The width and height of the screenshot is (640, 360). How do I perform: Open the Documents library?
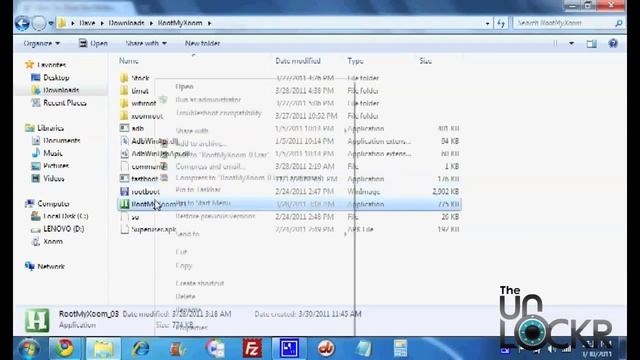coord(62,141)
